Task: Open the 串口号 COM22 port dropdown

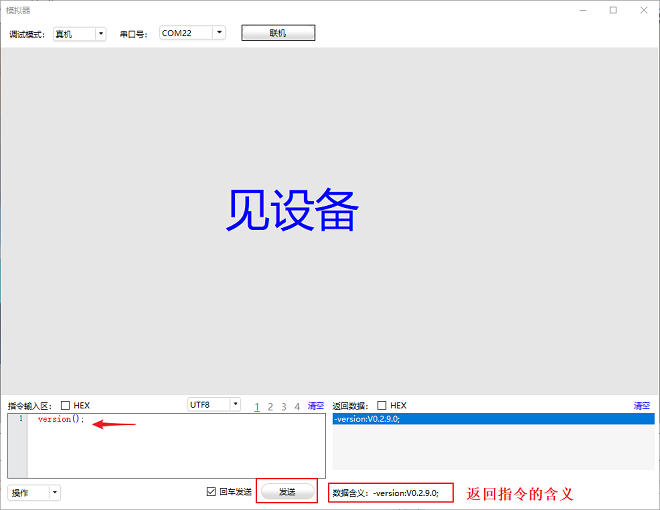Action: tap(192, 33)
